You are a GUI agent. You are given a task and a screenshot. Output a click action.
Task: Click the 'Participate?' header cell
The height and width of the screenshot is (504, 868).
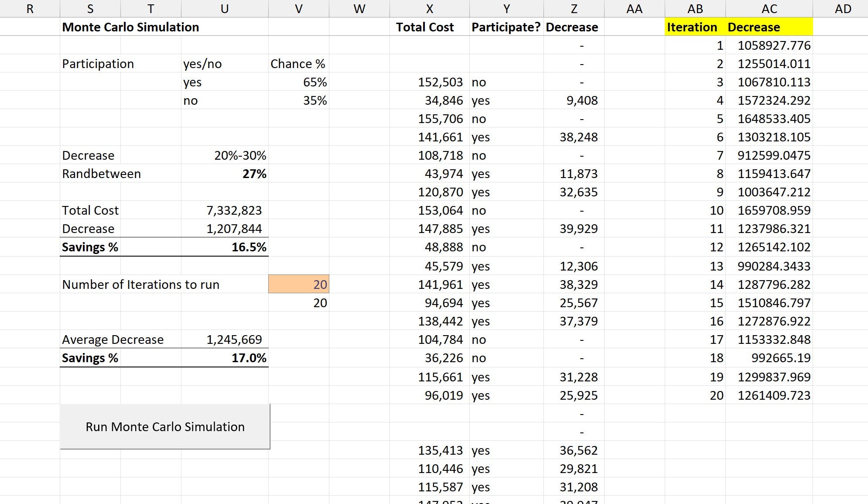[x=506, y=27]
